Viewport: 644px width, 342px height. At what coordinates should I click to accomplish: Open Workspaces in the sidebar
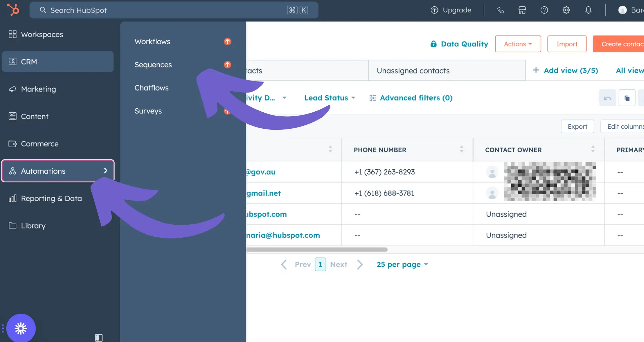[x=58, y=34]
